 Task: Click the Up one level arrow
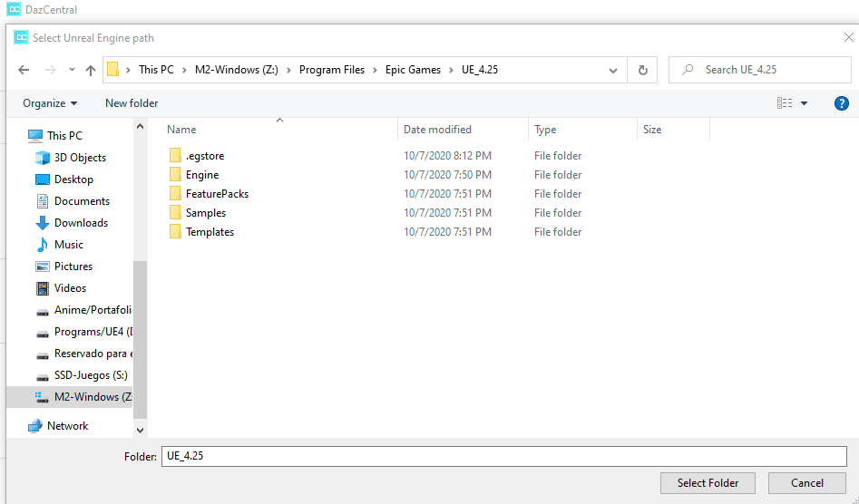pyautogui.click(x=91, y=70)
